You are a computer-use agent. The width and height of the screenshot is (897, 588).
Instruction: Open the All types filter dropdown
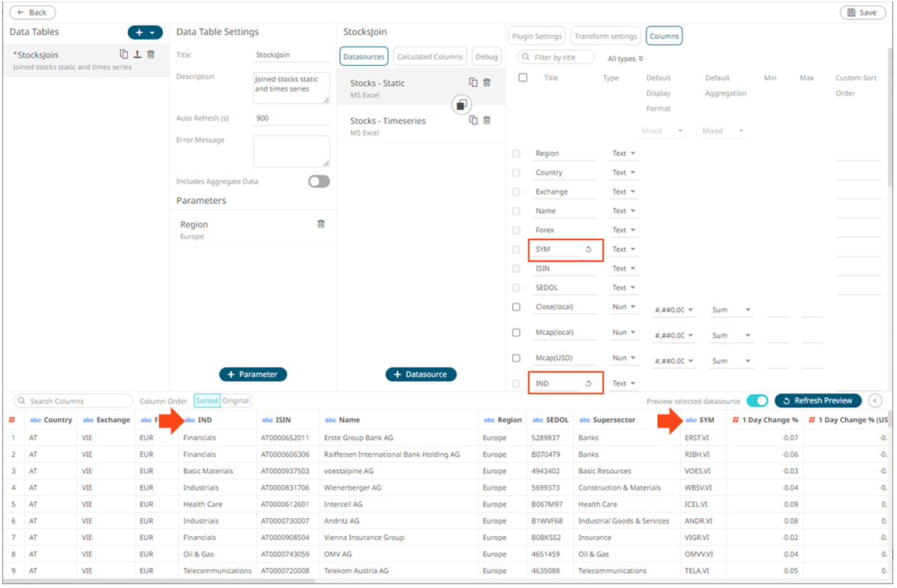click(x=625, y=59)
